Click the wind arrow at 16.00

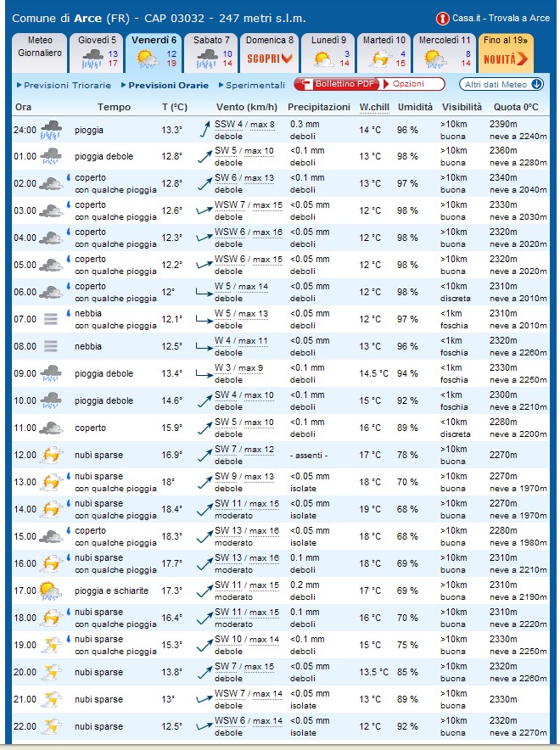tap(204, 564)
